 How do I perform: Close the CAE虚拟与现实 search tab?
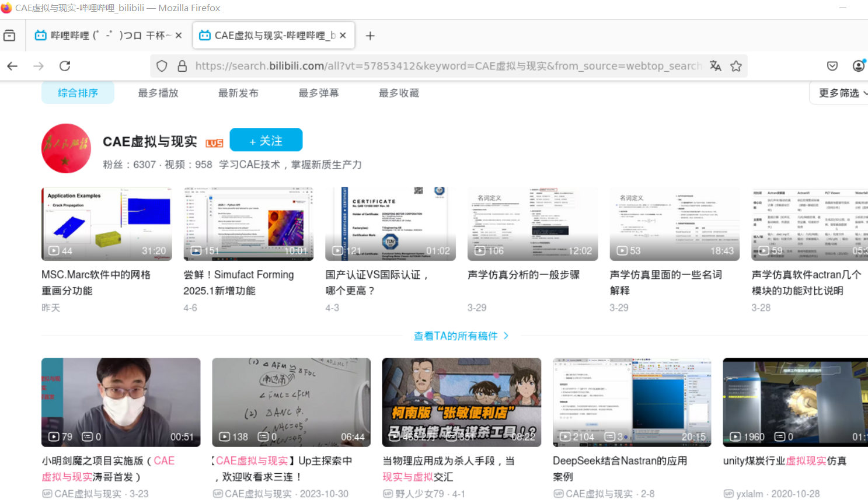343,36
